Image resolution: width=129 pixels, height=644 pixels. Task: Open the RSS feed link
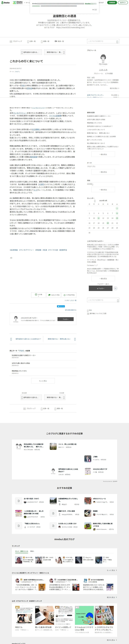point(89,310)
